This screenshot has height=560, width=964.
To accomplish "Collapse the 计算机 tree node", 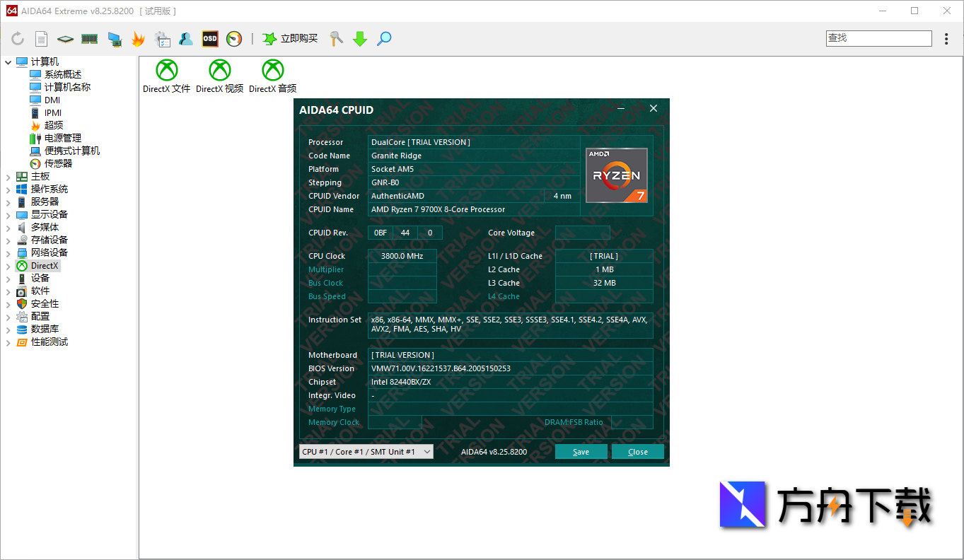I will [8, 61].
